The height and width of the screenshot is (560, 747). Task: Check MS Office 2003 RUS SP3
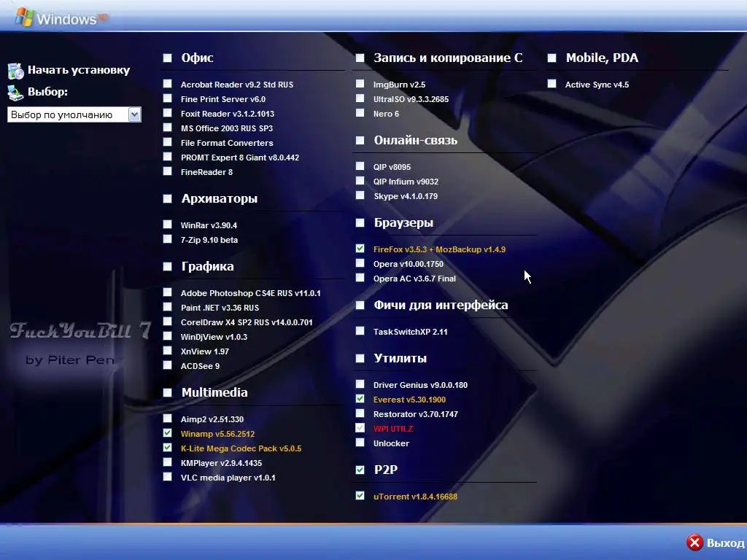[167, 128]
